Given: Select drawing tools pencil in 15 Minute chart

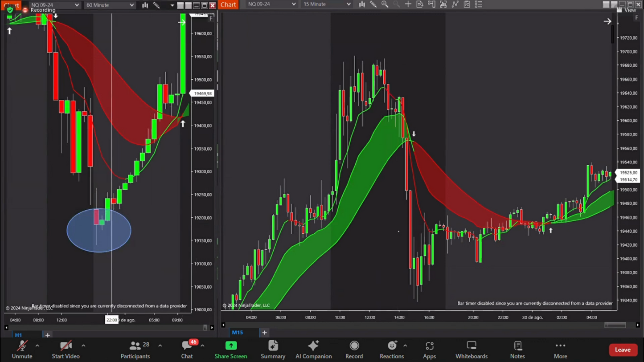Looking at the screenshot, I should [x=373, y=4].
